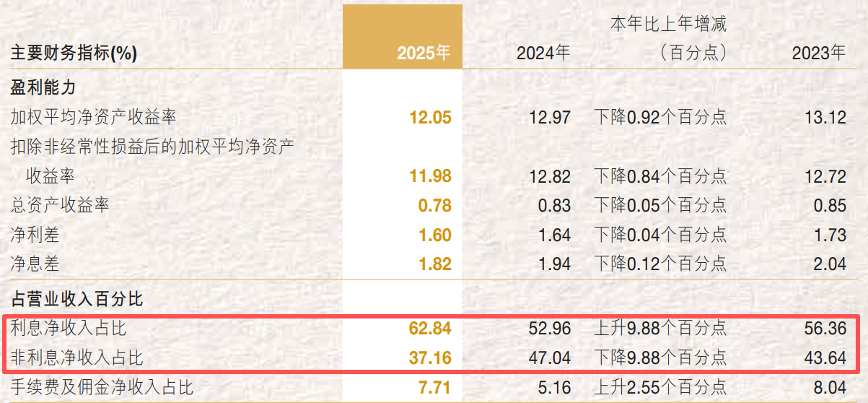The width and height of the screenshot is (868, 403).
Task: Select the 净利差 row label
Action: (x=35, y=235)
